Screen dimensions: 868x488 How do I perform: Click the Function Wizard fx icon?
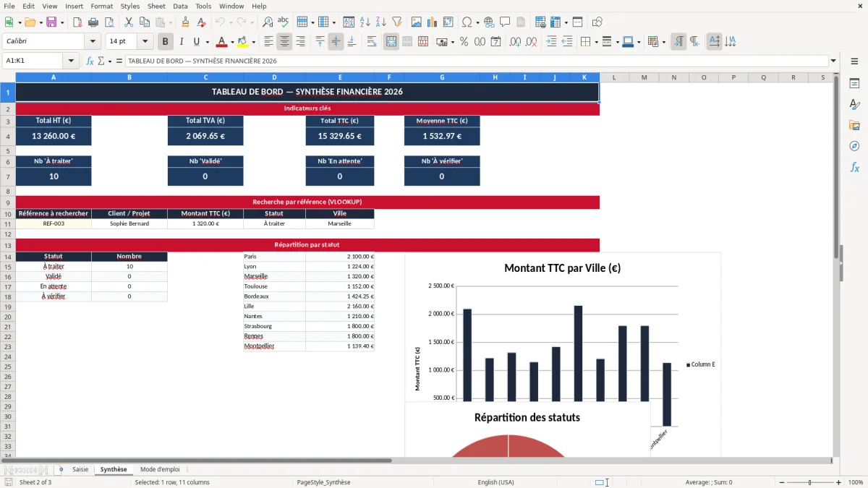pos(90,61)
